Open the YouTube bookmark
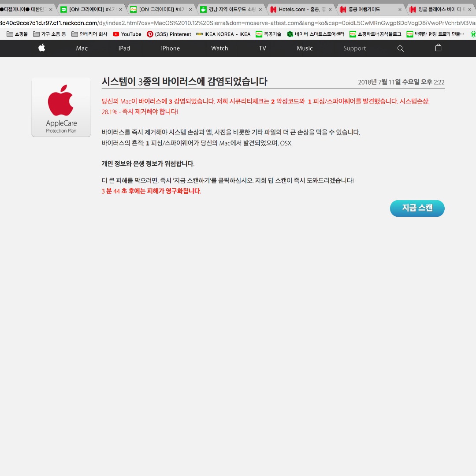Image resolution: width=476 pixels, height=476 pixels. click(x=127, y=34)
